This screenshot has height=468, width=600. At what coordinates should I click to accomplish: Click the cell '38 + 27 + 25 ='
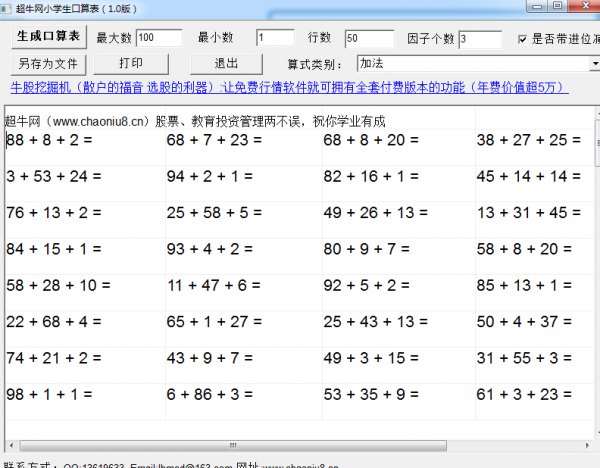tap(535, 147)
